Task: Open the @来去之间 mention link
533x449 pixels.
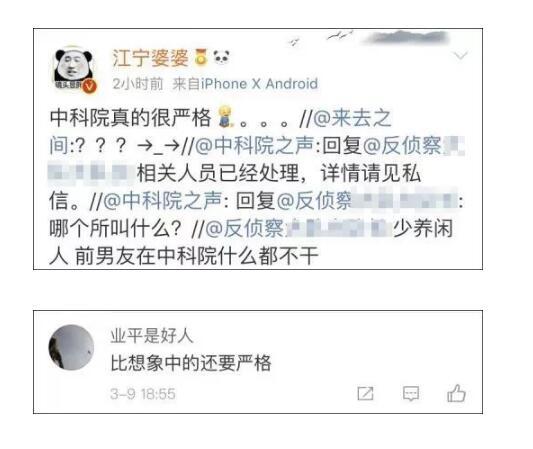Action: click(x=220, y=132)
